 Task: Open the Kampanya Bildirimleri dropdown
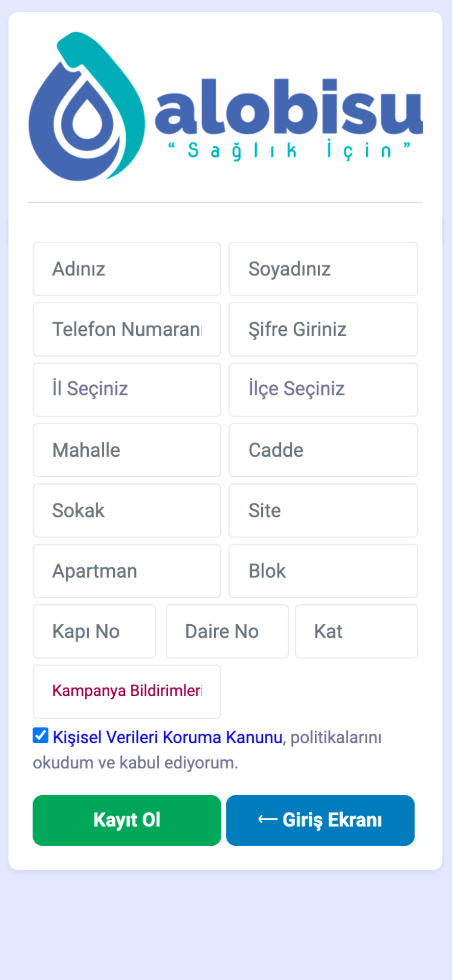coord(126,691)
